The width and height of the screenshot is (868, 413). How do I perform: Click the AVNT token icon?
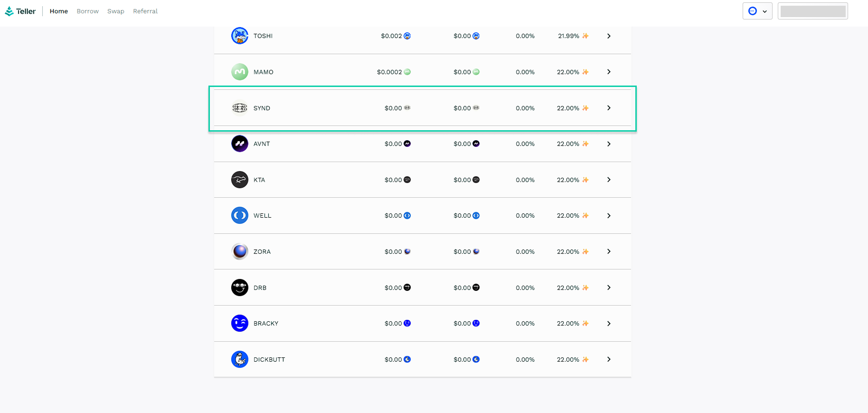pos(240,144)
